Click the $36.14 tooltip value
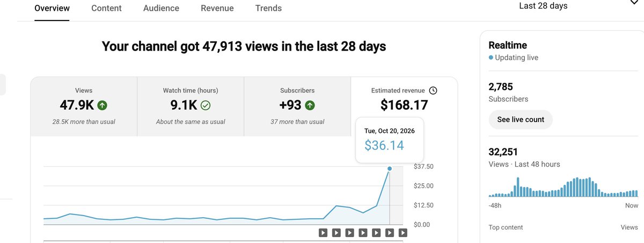 pos(384,145)
